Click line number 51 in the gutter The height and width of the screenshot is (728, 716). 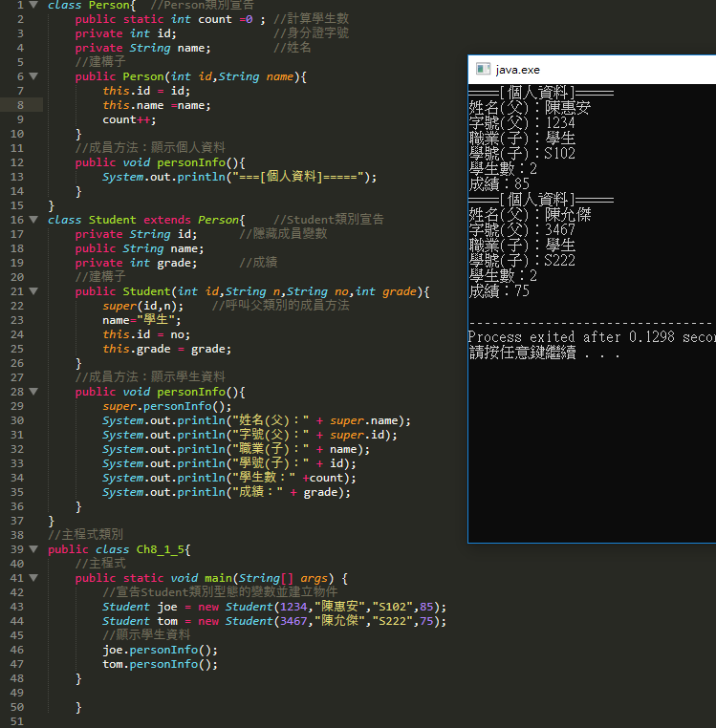pyautogui.click(x=16, y=721)
